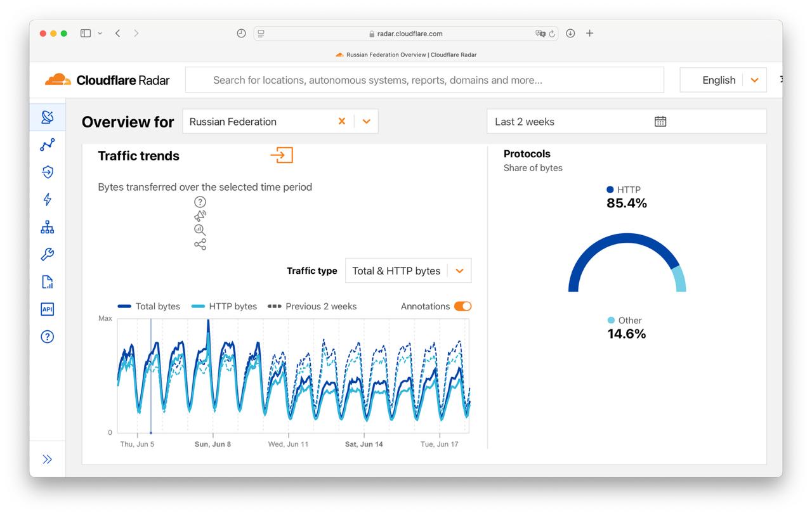Viewport: 812px width, 516px height.
Task: Open the network hierarchy sidebar icon
Action: pyautogui.click(x=48, y=227)
